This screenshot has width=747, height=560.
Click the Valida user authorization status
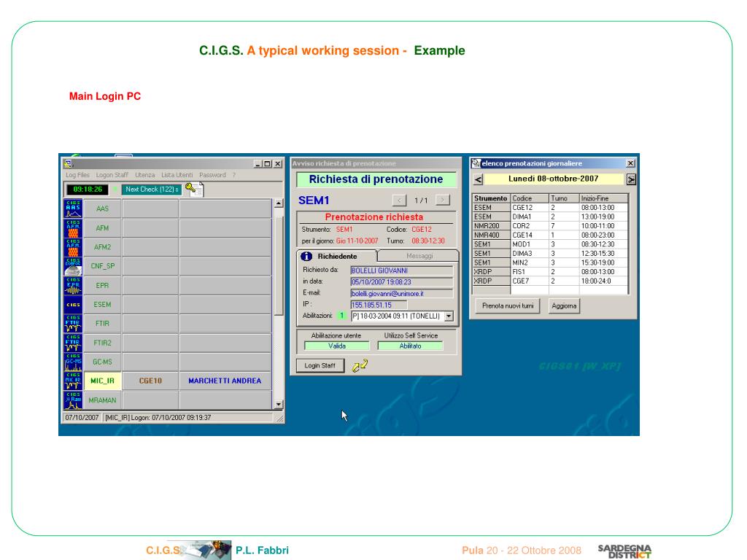click(337, 346)
